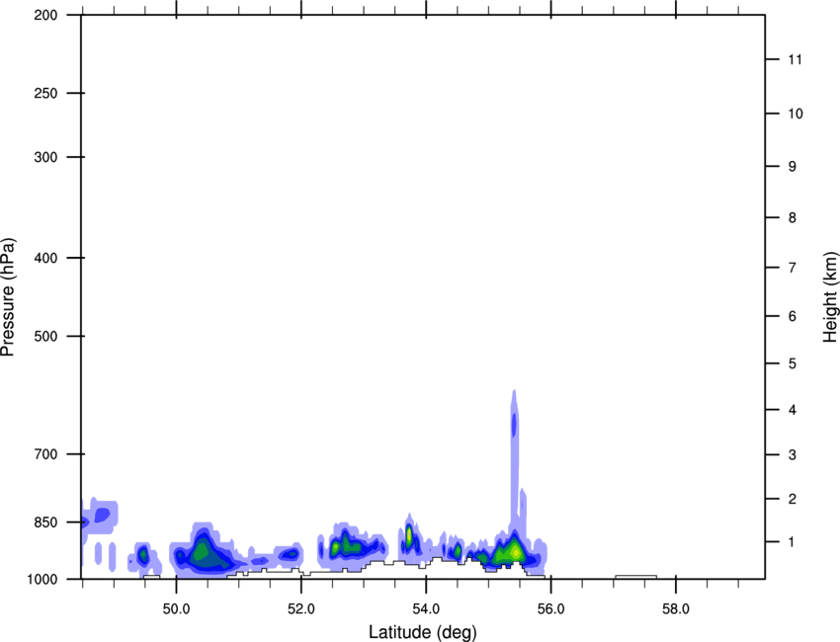Click the 58.0 latitude tick label
Screen dimensions: 840x642
(x=676, y=609)
